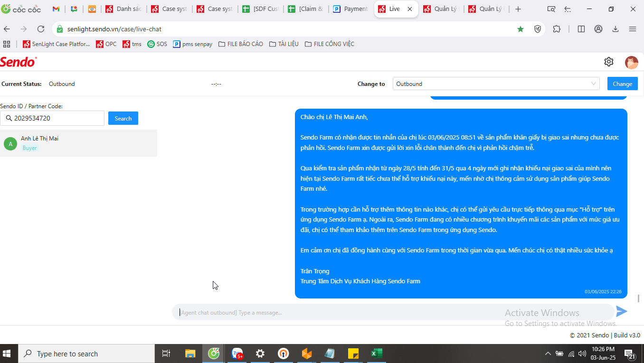Open the network Wi-Fi icon in system tray
This screenshot has width=644, height=363.
click(571, 354)
